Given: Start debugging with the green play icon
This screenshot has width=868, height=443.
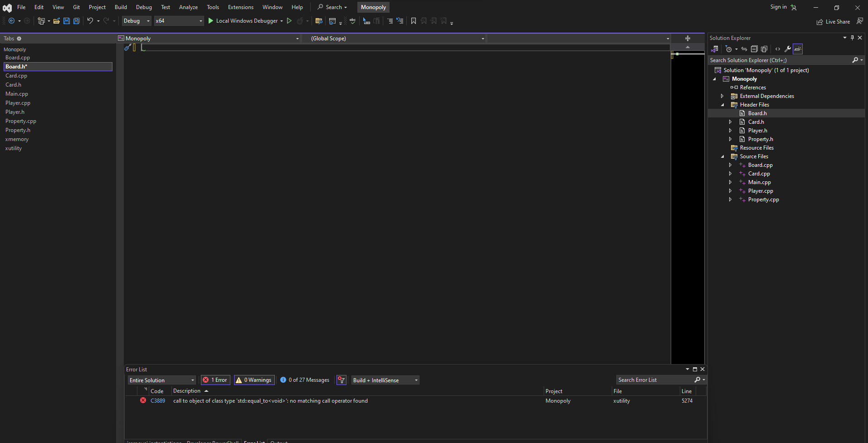Looking at the screenshot, I should 210,21.
